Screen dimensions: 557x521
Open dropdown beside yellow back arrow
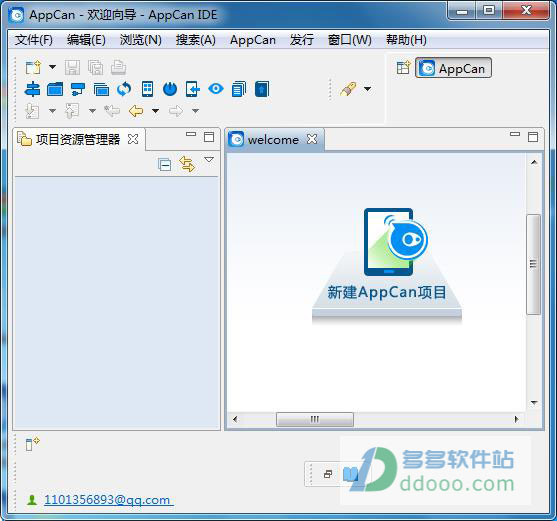pyautogui.click(x=155, y=111)
